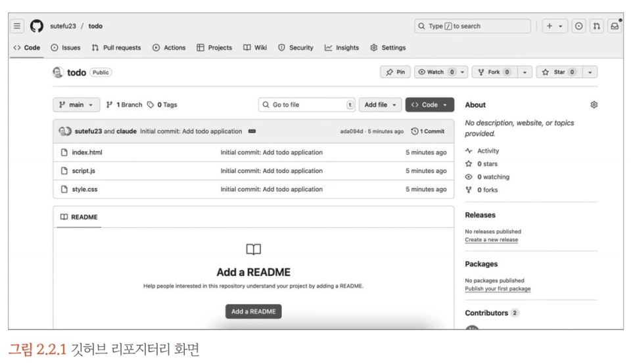The image size is (635, 364).
Task: Fork the todo repository
Action: pyautogui.click(x=494, y=72)
